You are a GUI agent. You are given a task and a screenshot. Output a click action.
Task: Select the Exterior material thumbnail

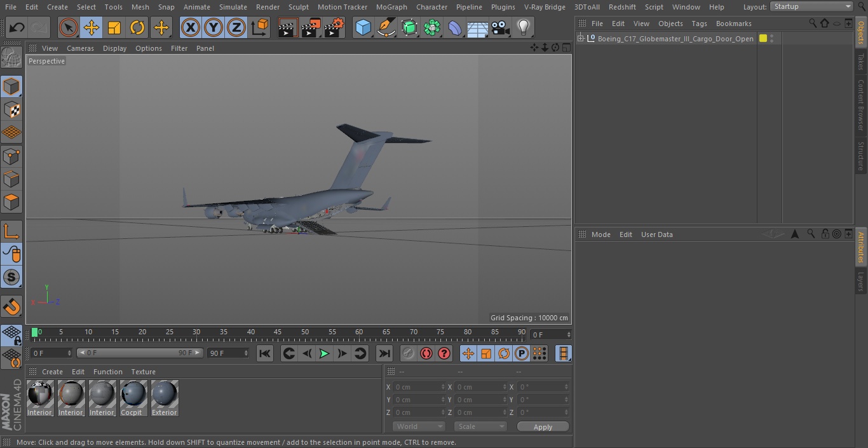pos(165,398)
